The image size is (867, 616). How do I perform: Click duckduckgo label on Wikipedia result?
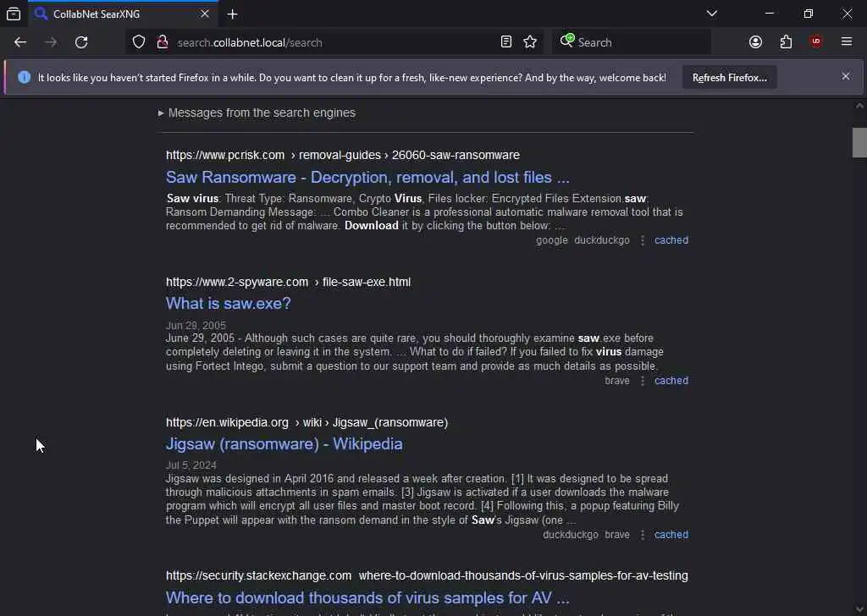[571, 535]
